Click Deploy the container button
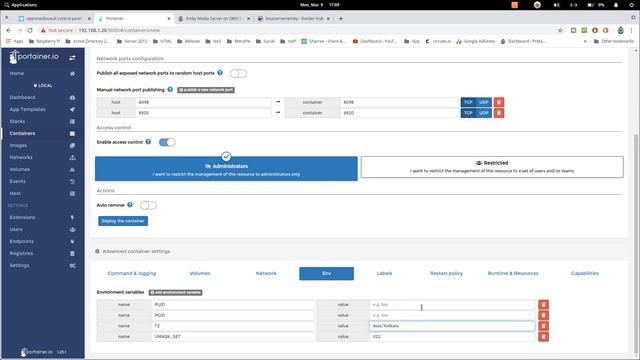Image resolution: width=640 pixels, height=360 pixels. coord(123,221)
